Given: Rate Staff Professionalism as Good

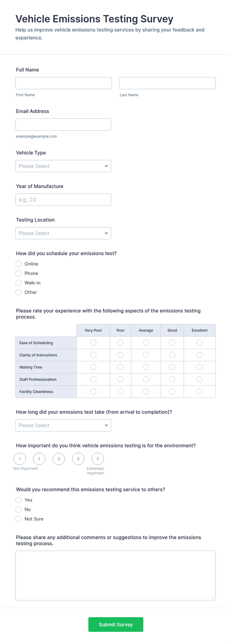Looking at the screenshot, I should coord(172,379).
